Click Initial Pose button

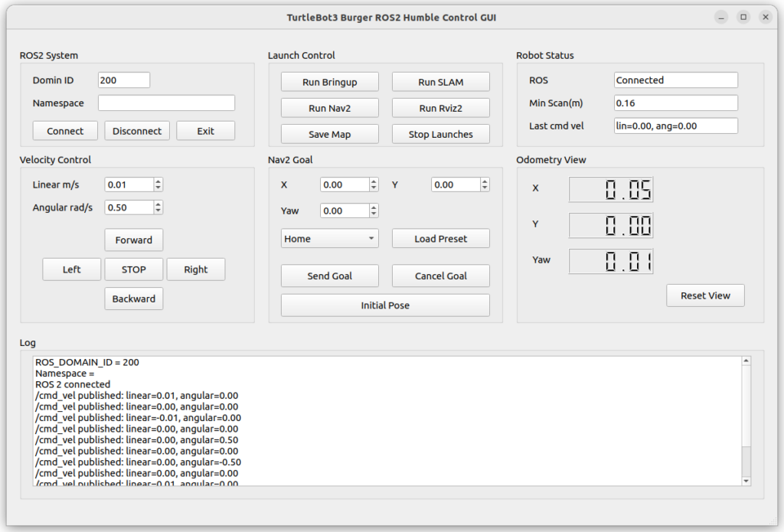coord(385,305)
